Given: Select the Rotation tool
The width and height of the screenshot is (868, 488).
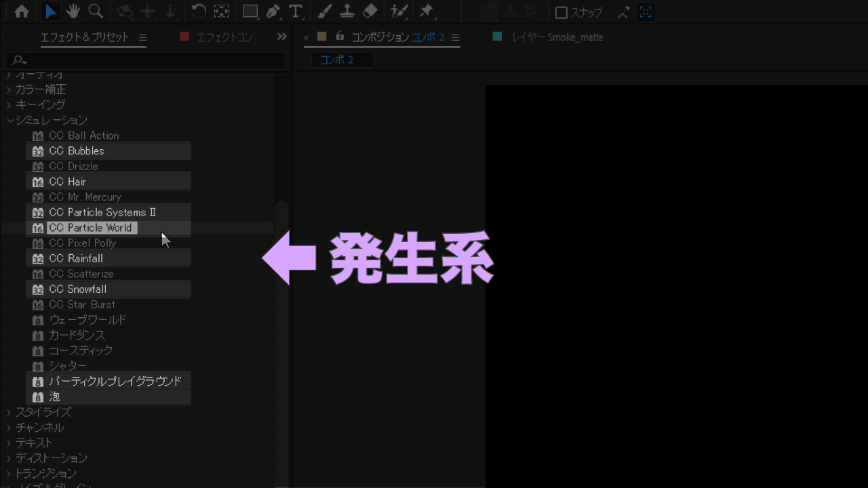Looking at the screenshot, I should click(199, 12).
